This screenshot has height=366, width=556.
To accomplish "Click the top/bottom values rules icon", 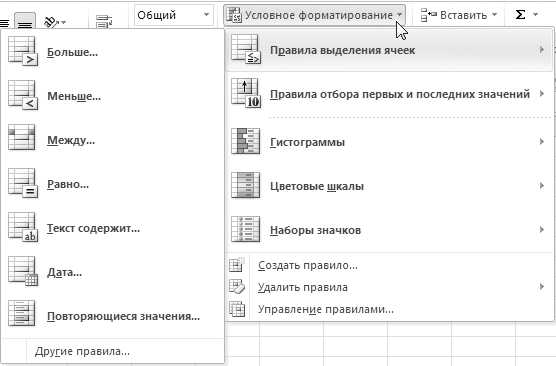I will pos(246,93).
